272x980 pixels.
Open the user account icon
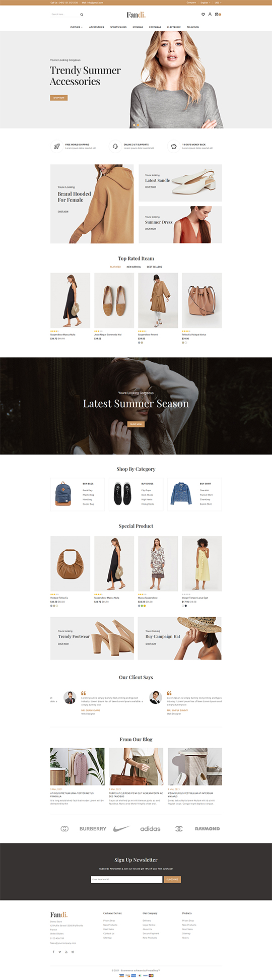click(210, 14)
